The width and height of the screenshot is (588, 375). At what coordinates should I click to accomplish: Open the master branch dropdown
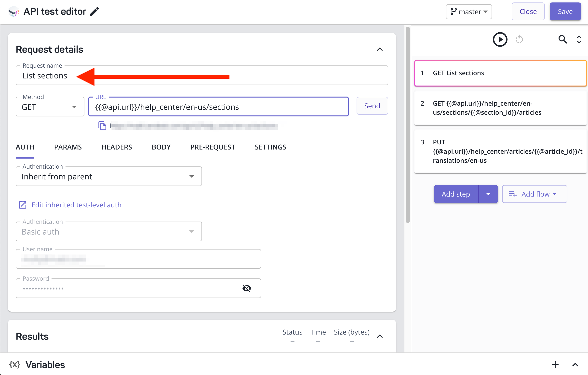pyautogui.click(x=469, y=12)
